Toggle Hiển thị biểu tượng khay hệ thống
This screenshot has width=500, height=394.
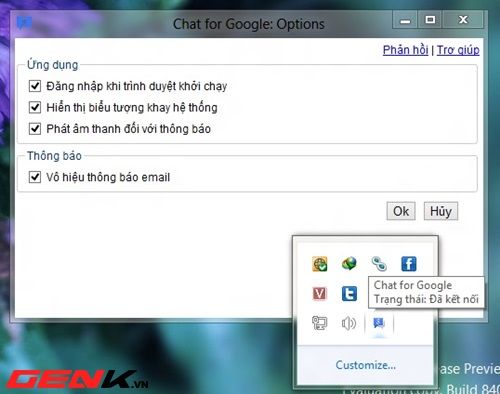(x=35, y=107)
